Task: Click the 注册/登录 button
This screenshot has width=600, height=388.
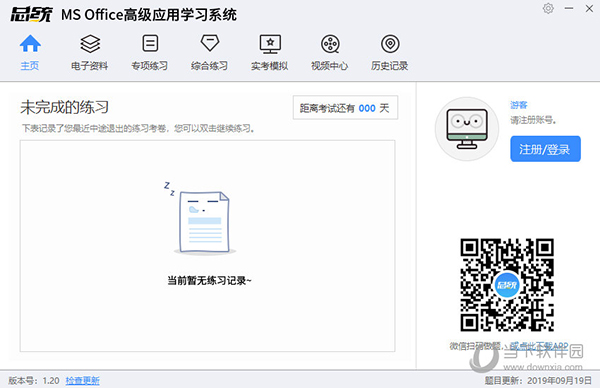Action: click(x=545, y=149)
